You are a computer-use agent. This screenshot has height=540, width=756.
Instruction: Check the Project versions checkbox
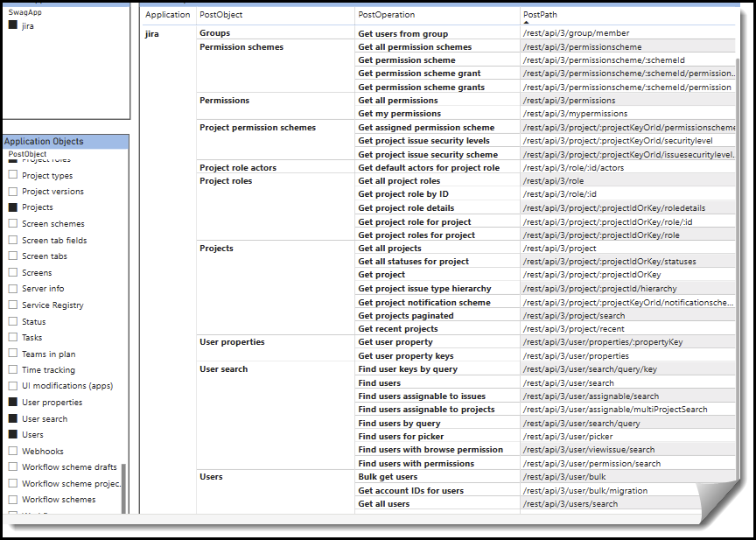[13, 191]
